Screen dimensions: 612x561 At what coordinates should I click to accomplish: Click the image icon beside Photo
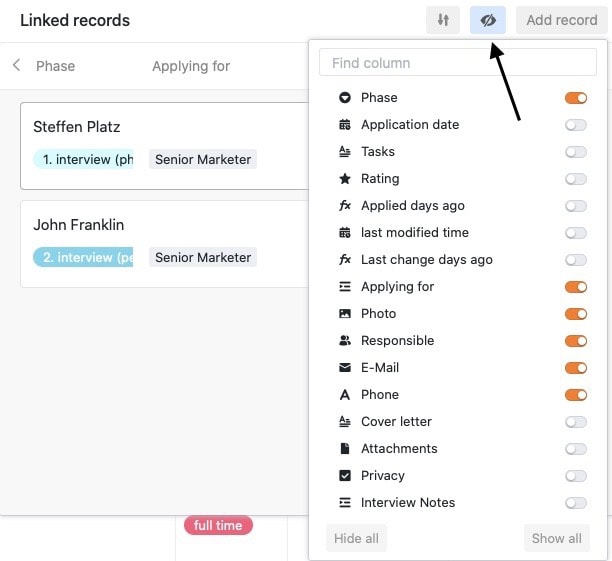345,314
